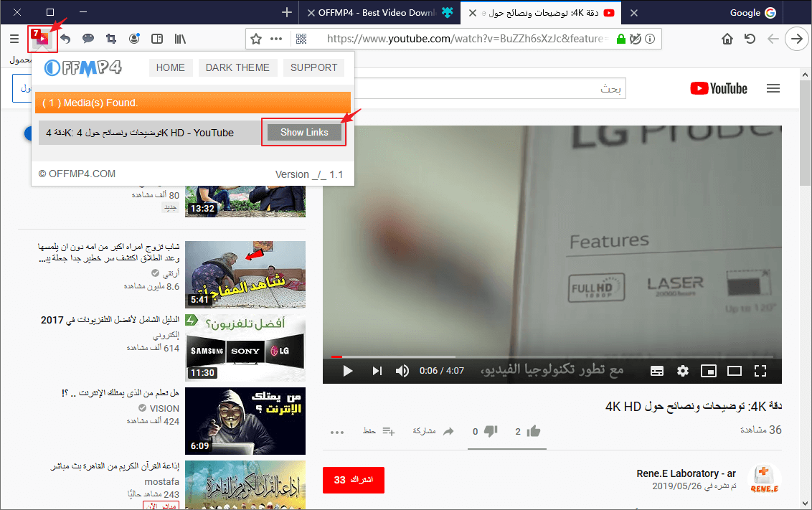
Task: Open the Rene.E channel avatar
Action: click(764, 479)
